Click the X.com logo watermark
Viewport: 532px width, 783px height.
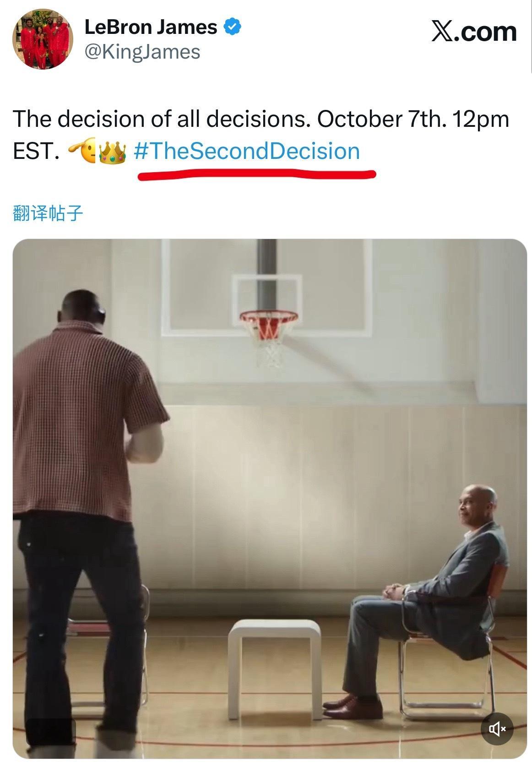[474, 32]
